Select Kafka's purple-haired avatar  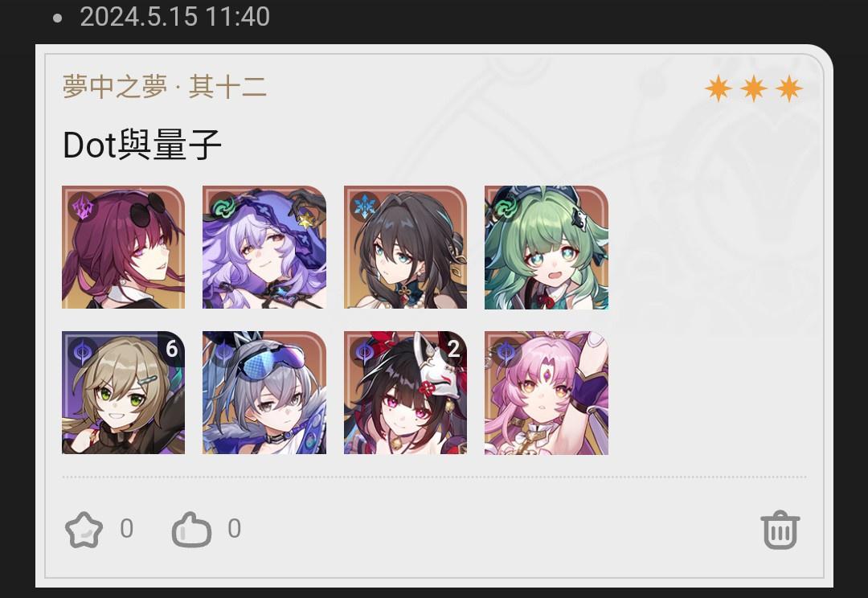tap(124, 247)
